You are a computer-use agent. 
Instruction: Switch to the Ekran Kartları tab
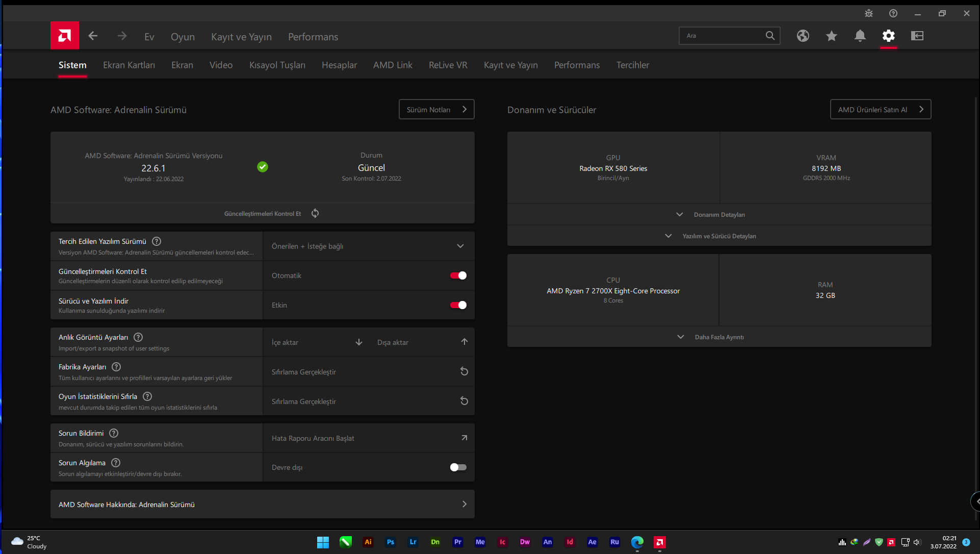[x=128, y=65]
